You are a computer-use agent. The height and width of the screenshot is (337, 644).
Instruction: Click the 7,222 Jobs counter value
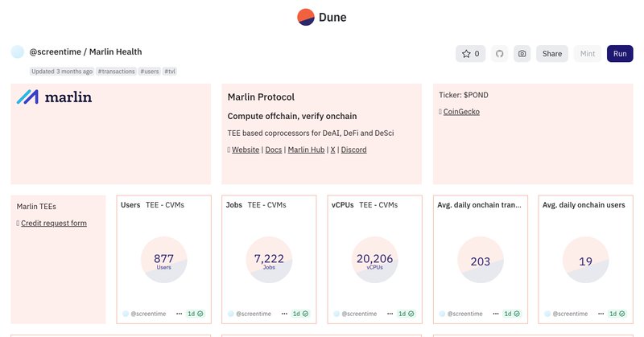tap(269, 259)
